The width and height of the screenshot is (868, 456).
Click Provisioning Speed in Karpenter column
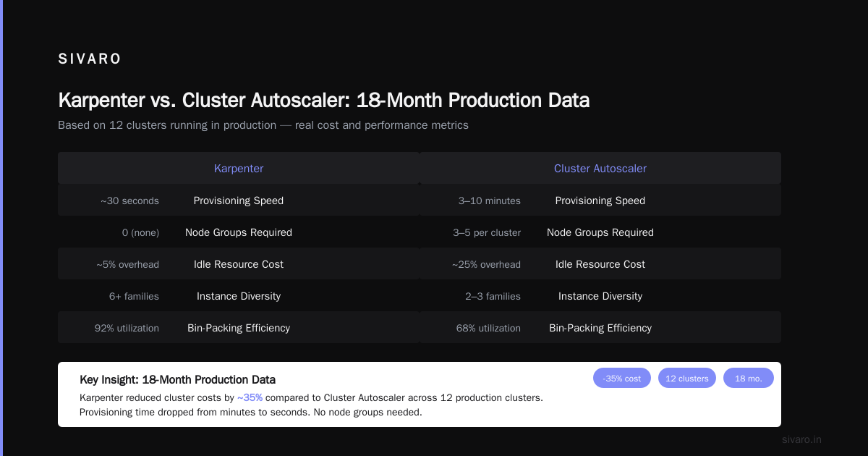click(x=239, y=200)
